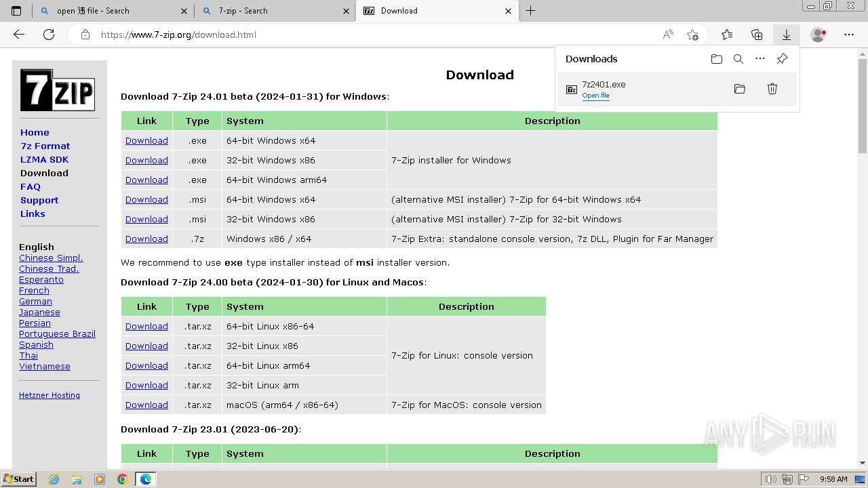Open the Support sidebar link
The height and width of the screenshot is (488, 868).
(39, 200)
